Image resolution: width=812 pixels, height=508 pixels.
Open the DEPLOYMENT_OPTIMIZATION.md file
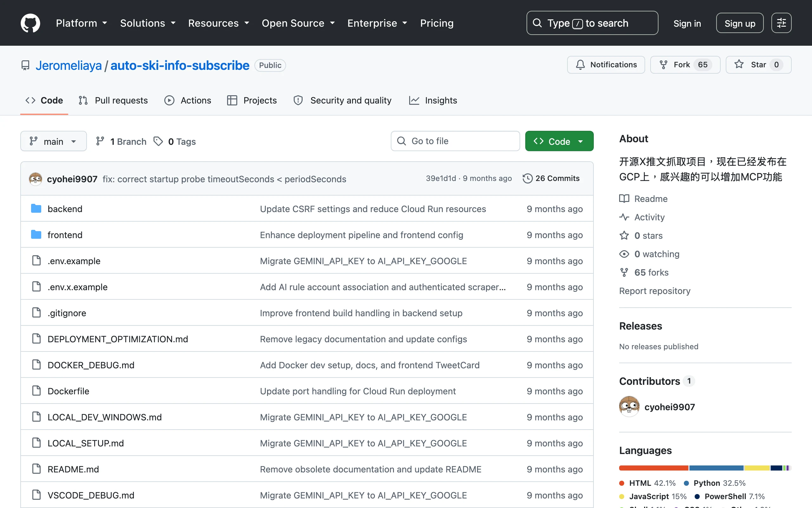click(x=118, y=339)
